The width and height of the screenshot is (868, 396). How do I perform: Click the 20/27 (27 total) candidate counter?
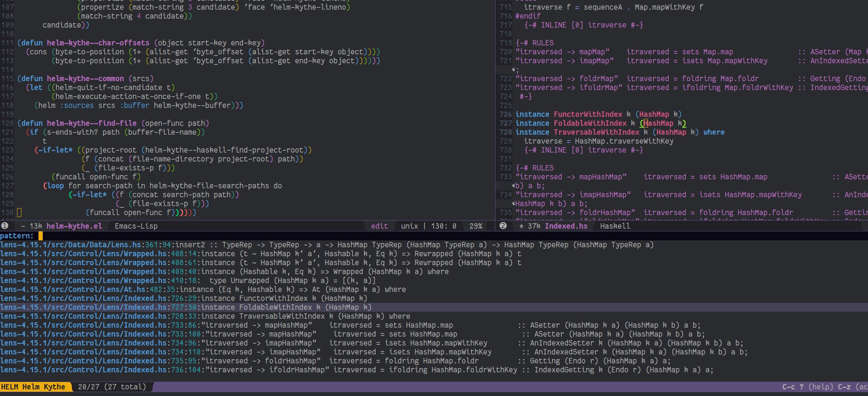coord(112,387)
